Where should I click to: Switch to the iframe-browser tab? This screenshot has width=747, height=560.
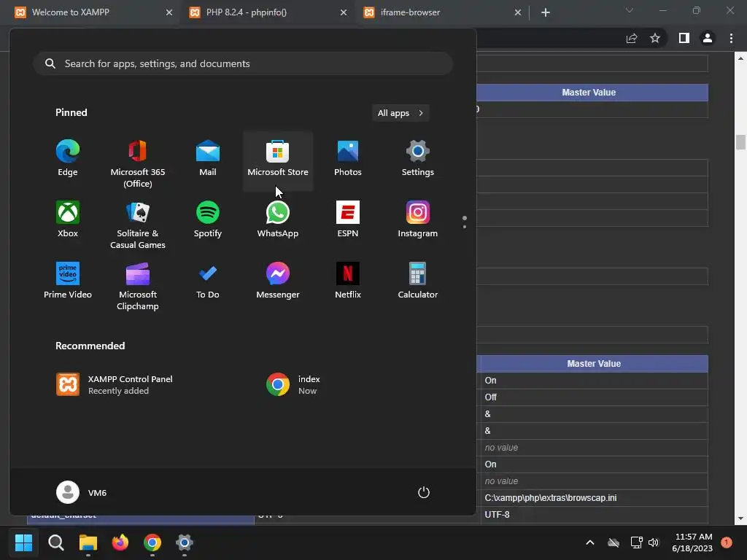click(439, 12)
